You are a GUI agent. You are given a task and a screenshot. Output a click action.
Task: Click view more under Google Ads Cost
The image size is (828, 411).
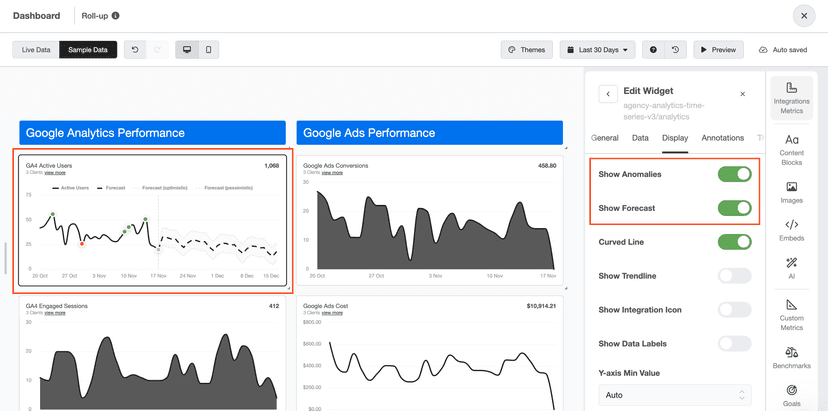click(x=332, y=313)
